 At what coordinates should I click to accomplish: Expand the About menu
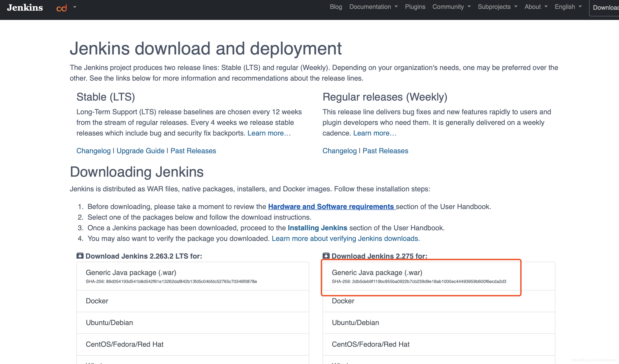536,7
